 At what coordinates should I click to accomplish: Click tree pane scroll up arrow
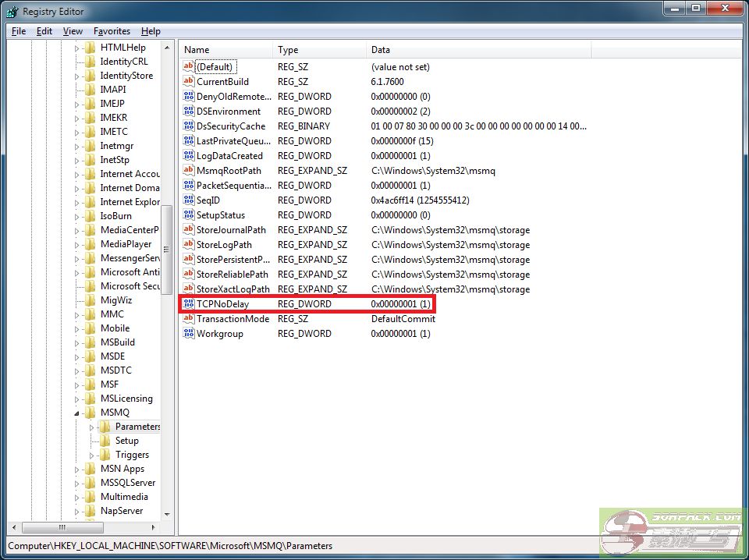(x=167, y=48)
